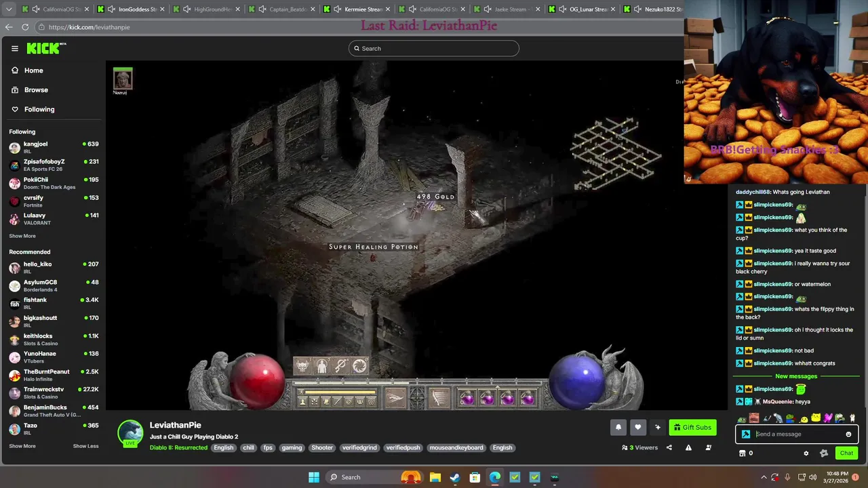Select the verifiedgrind tag
The image size is (868, 488).
[359, 447]
